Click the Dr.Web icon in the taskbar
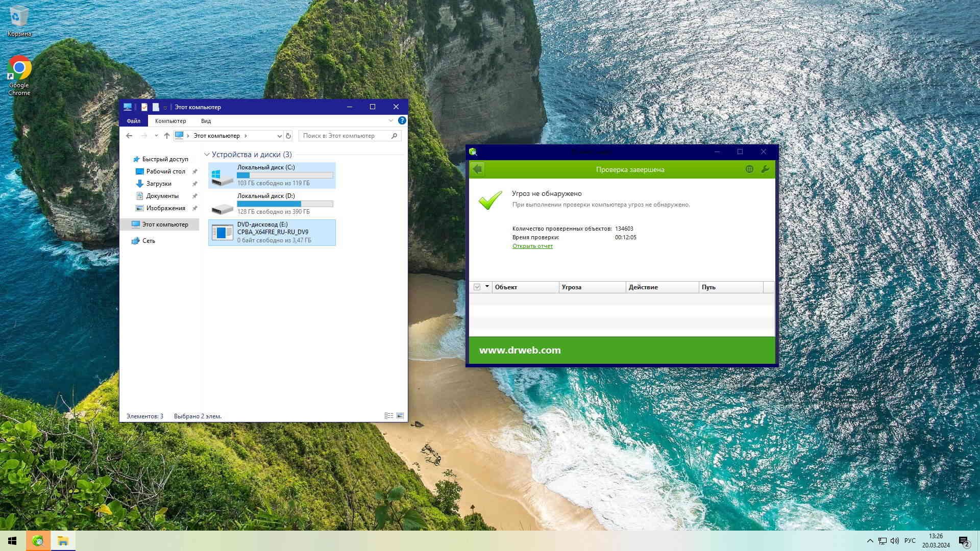Image resolution: width=980 pixels, height=551 pixels. (38, 541)
